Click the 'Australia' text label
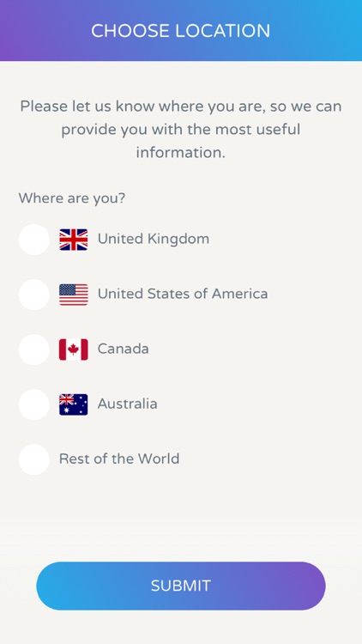This screenshot has width=362, height=644. pos(127,404)
